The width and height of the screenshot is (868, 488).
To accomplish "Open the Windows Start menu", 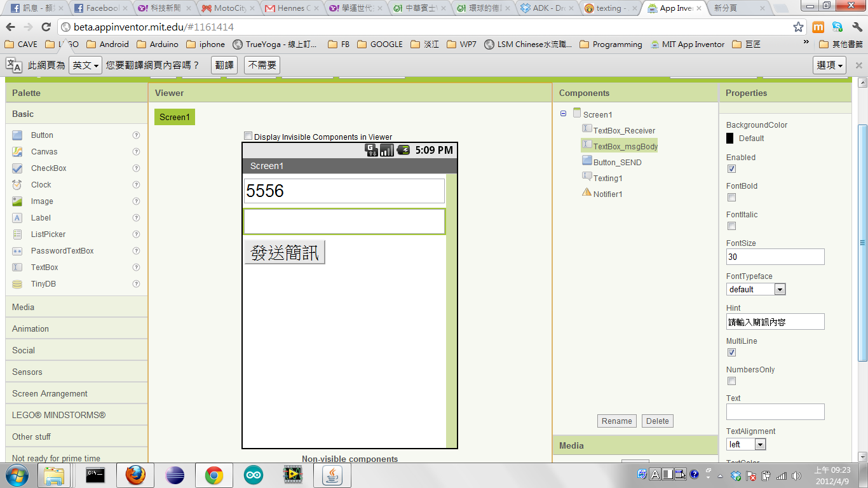I will (x=17, y=475).
